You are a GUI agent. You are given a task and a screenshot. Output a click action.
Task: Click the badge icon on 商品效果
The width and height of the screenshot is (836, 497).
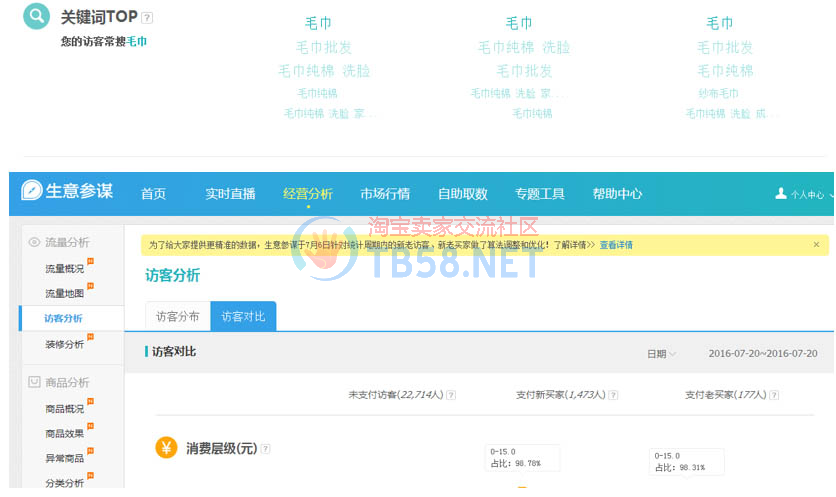(91, 426)
